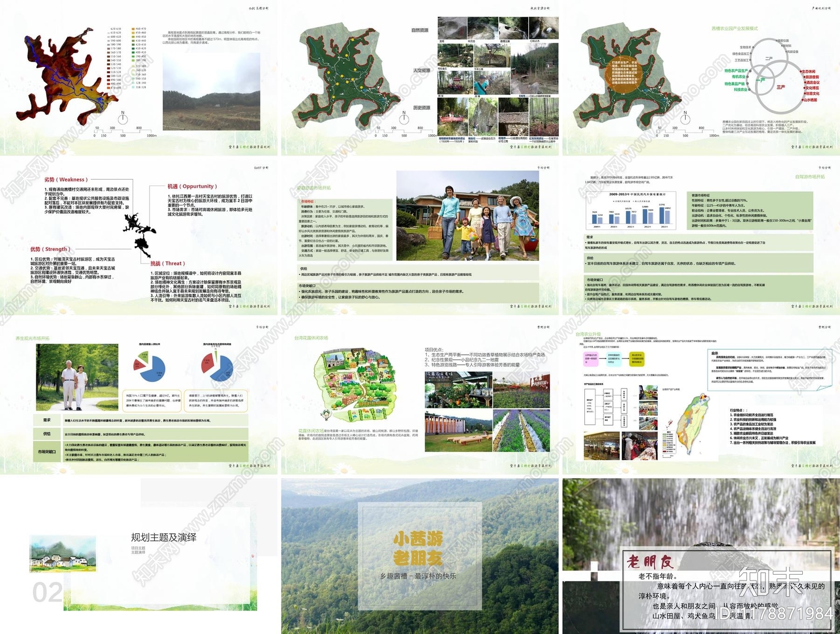This screenshot has height=634, width=840.
Task: Click the red 老朋友 calligraphy heading
Action: (650, 562)
